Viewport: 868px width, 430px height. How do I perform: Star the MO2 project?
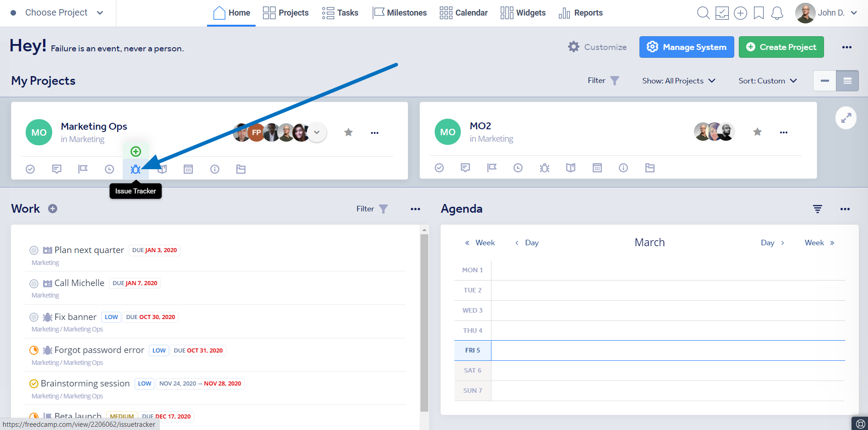pos(757,132)
